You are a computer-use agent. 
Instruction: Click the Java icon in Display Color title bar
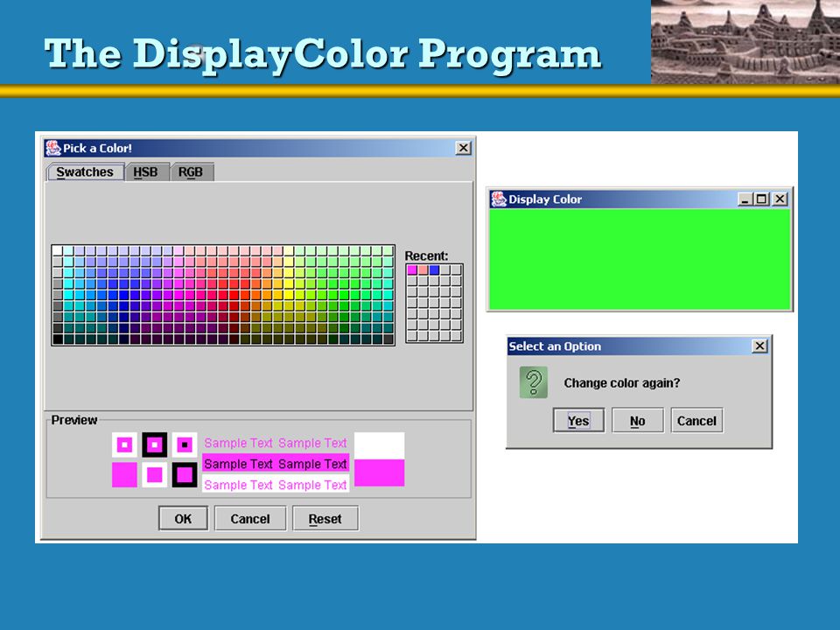(x=499, y=199)
